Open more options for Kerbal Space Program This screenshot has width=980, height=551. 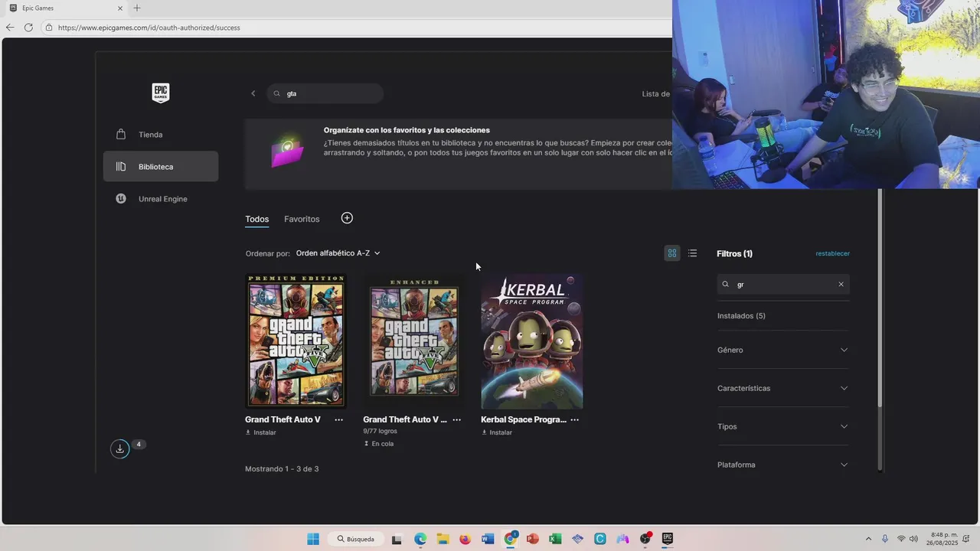point(575,419)
